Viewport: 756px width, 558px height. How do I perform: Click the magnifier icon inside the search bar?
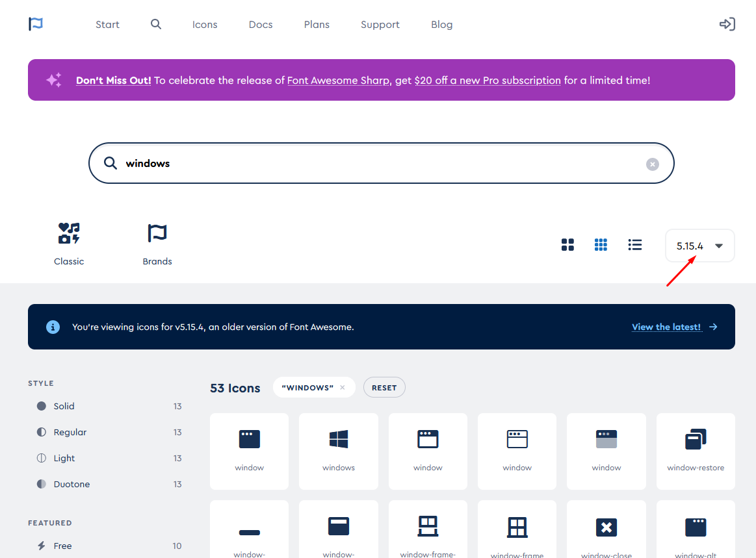(x=111, y=163)
